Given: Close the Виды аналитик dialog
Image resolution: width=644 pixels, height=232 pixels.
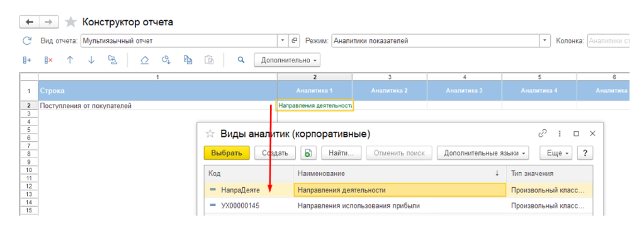Looking at the screenshot, I should pos(592,134).
